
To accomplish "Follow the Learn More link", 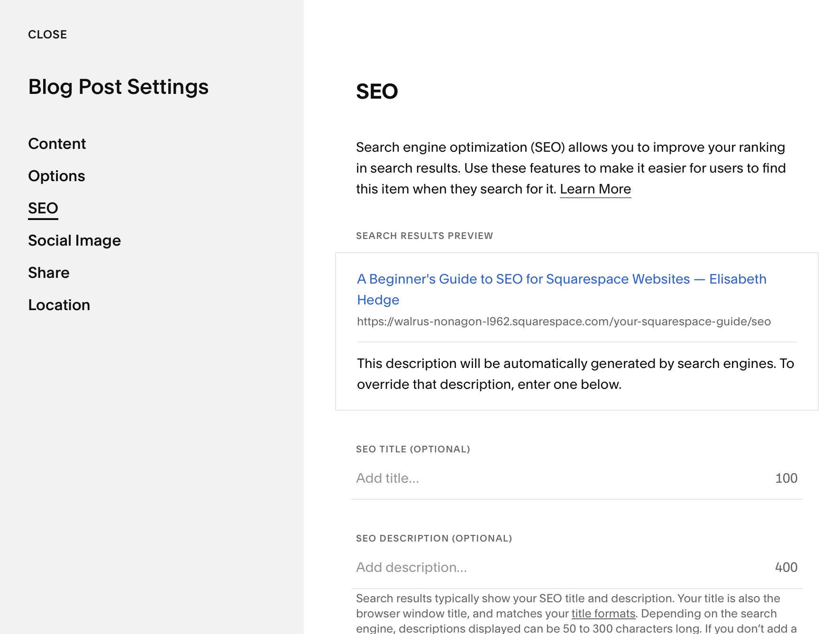I will coord(595,189).
